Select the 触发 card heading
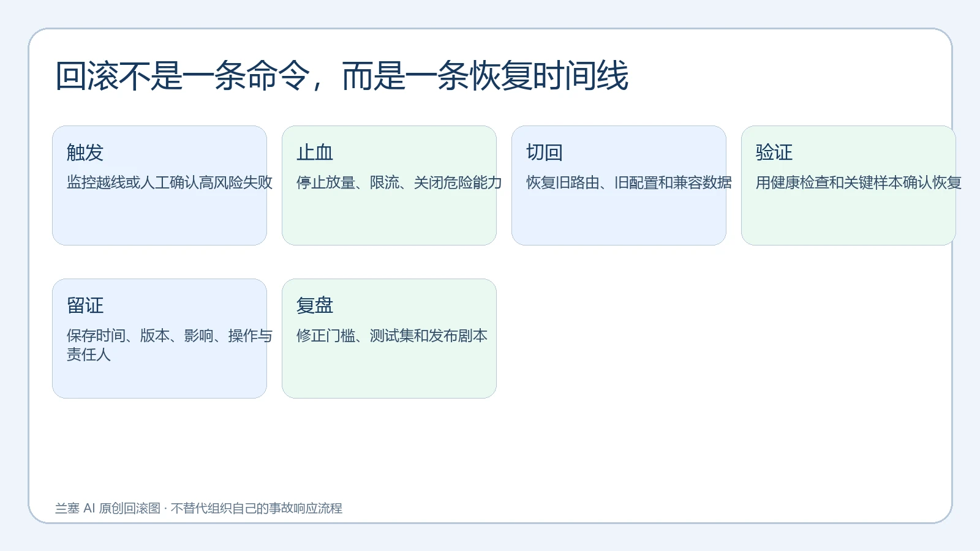This screenshot has width=980, height=551. [85, 152]
